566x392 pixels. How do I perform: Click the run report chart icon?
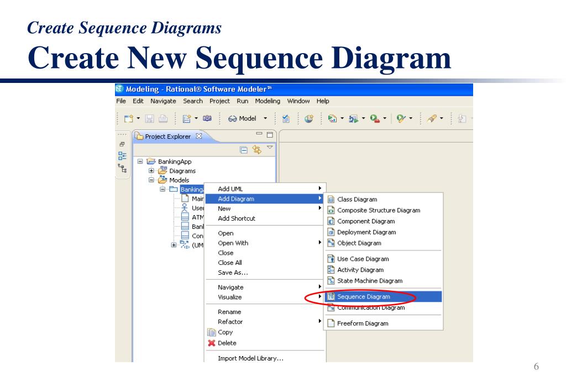(x=332, y=118)
